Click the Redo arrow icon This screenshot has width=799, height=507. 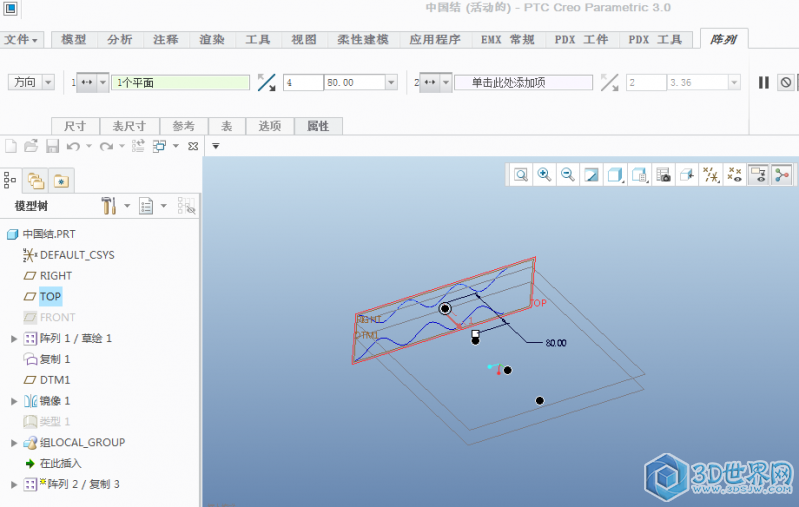[106, 147]
